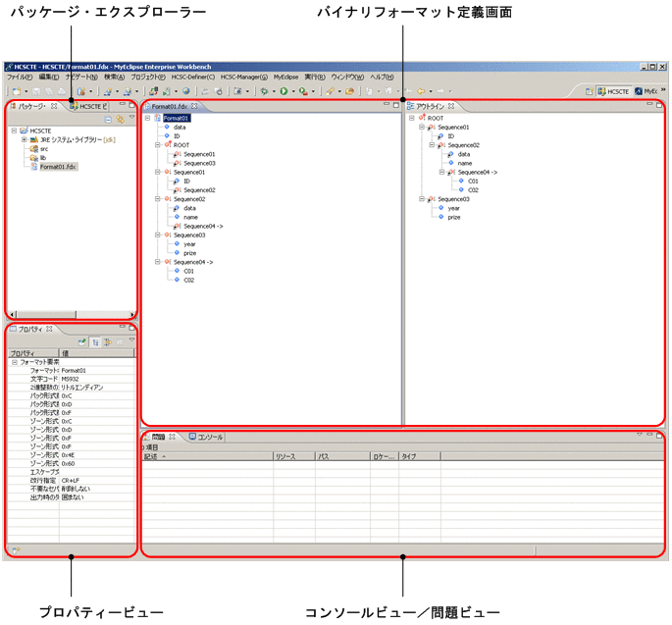Collapse the Format01 root in editor tree
672x625 pixels.
tap(148, 118)
